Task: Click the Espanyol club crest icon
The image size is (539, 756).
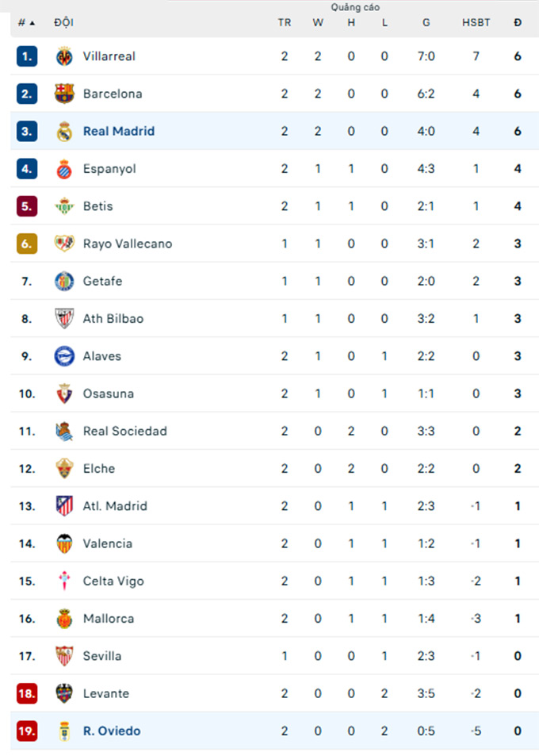Action: (64, 169)
